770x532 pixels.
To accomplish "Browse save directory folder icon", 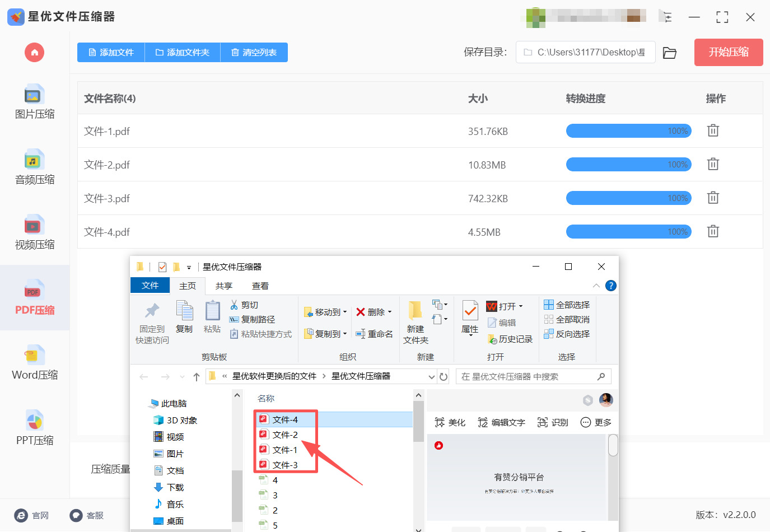I will [x=670, y=53].
